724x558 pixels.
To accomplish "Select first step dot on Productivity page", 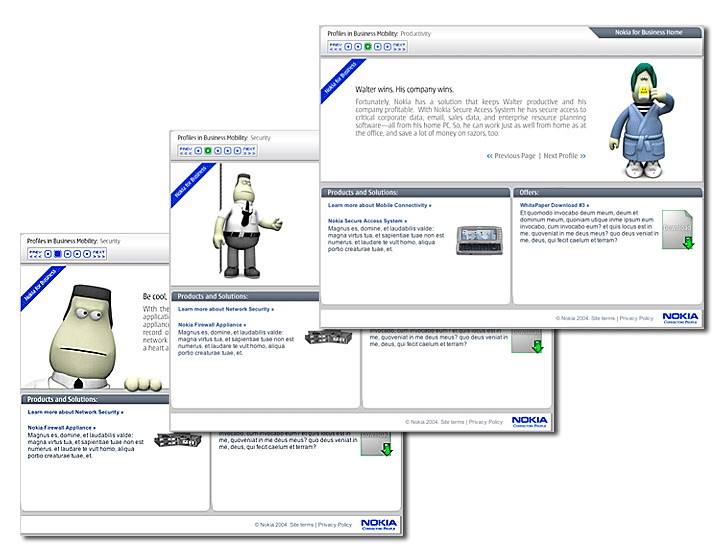I will pyautogui.click(x=348, y=47).
